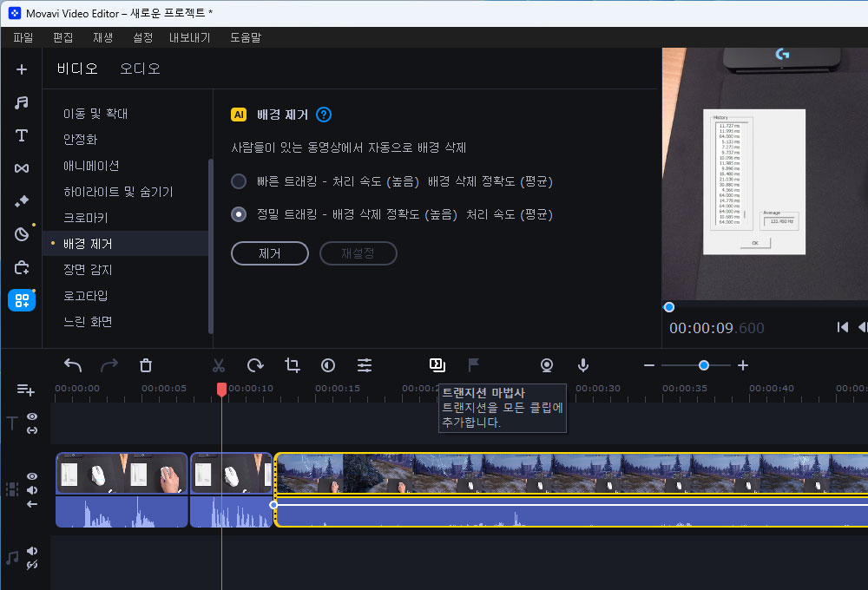Open the 파일 menu
The image size is (868, 590).
[x=23, y=37]
